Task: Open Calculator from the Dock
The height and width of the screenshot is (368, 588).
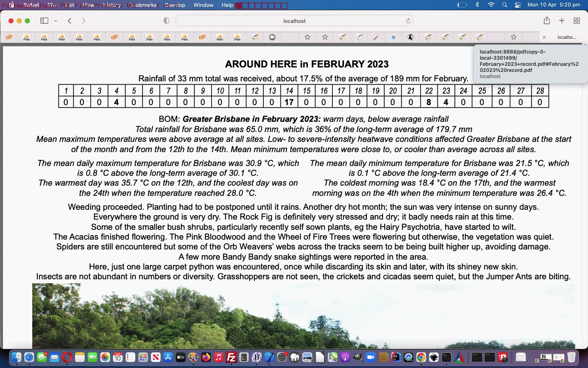Action: [x=244, y=357]
